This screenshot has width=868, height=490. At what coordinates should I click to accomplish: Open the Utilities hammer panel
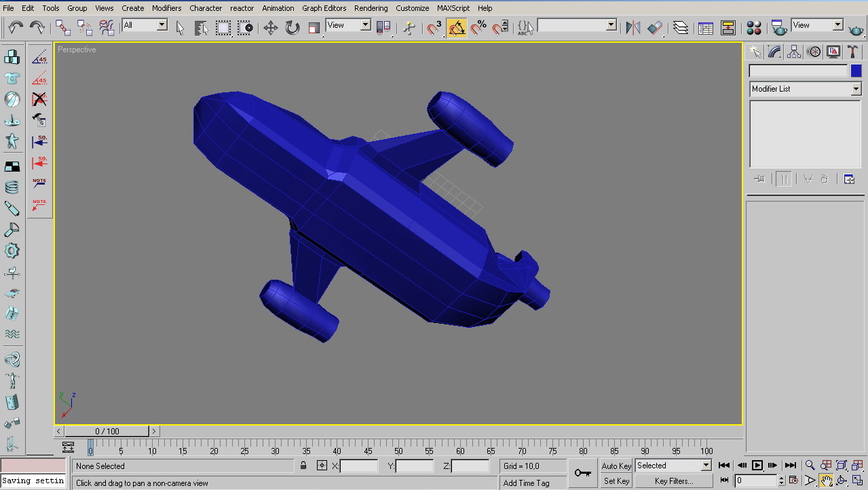pyautogui.click(x=853, y=52)
